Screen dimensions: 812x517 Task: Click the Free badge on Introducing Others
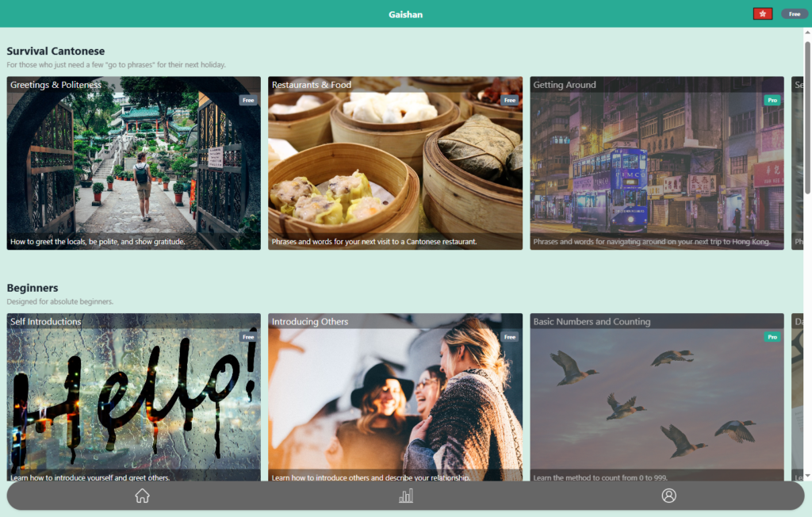pyautogui.click(x=510, y=337)
